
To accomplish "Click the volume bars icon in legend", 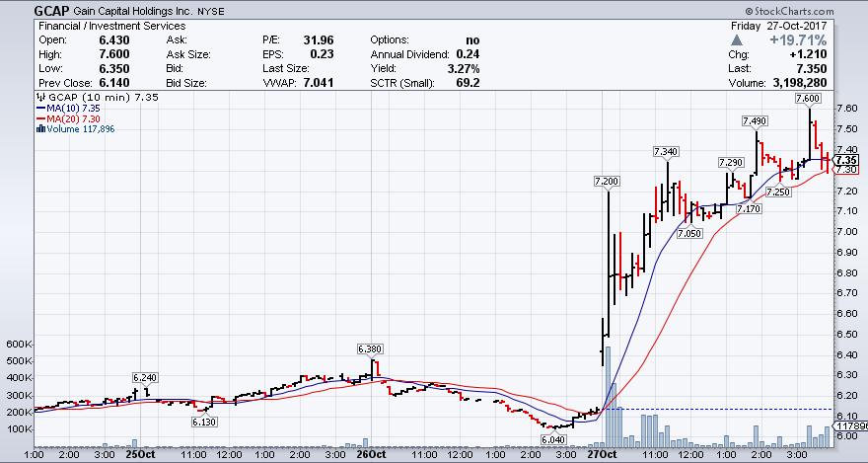I will tap(38, 129).
